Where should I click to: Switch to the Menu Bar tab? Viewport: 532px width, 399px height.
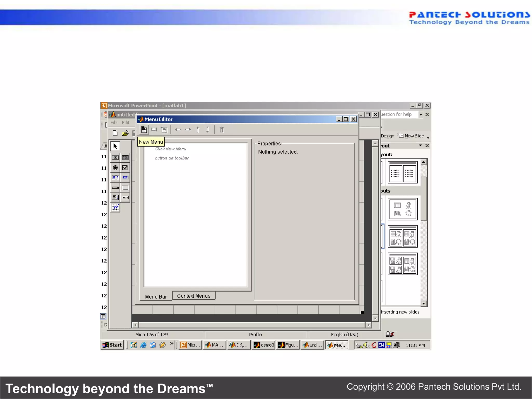click(x=156, y=297)
